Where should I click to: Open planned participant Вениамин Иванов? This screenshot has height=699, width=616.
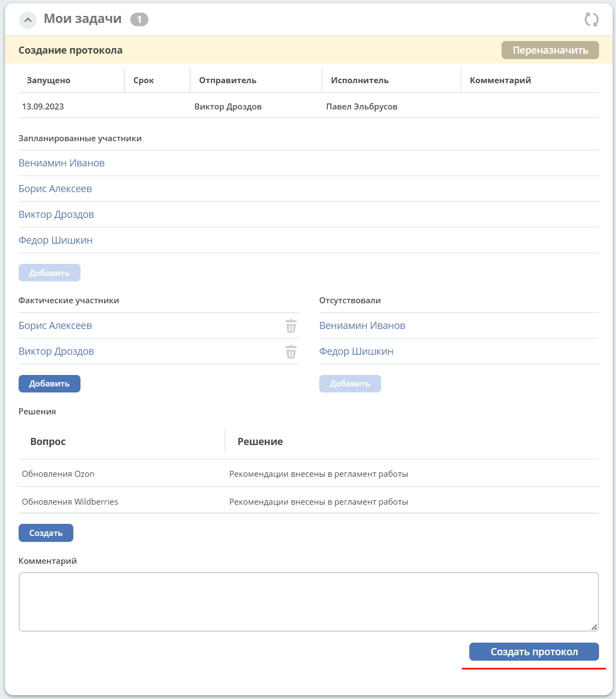click(61, 163)
